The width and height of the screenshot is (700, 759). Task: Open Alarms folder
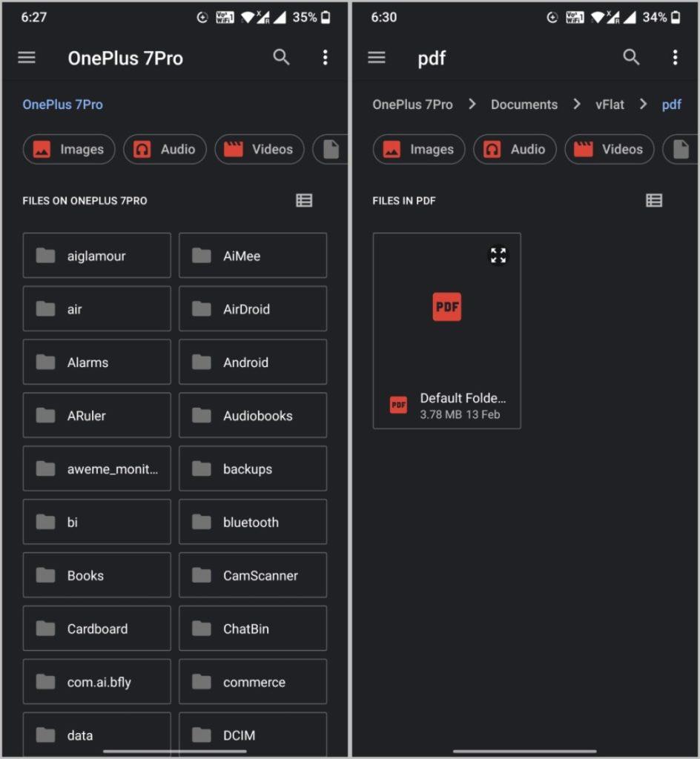[97, 362]
